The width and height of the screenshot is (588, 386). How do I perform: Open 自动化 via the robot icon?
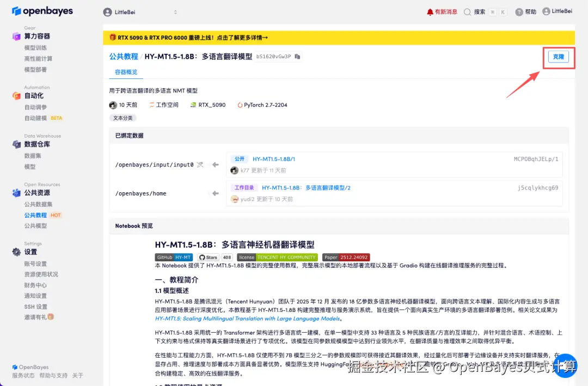click(17, 96)
